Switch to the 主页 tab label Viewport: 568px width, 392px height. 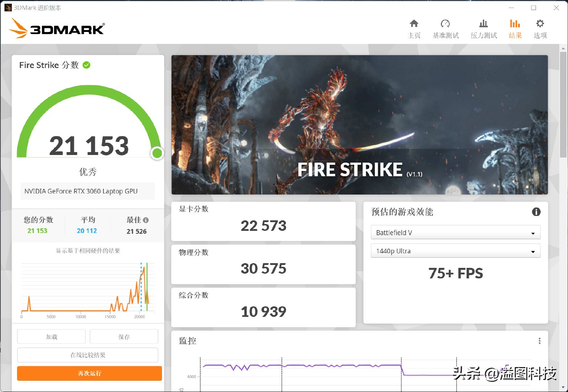point(414,35)
